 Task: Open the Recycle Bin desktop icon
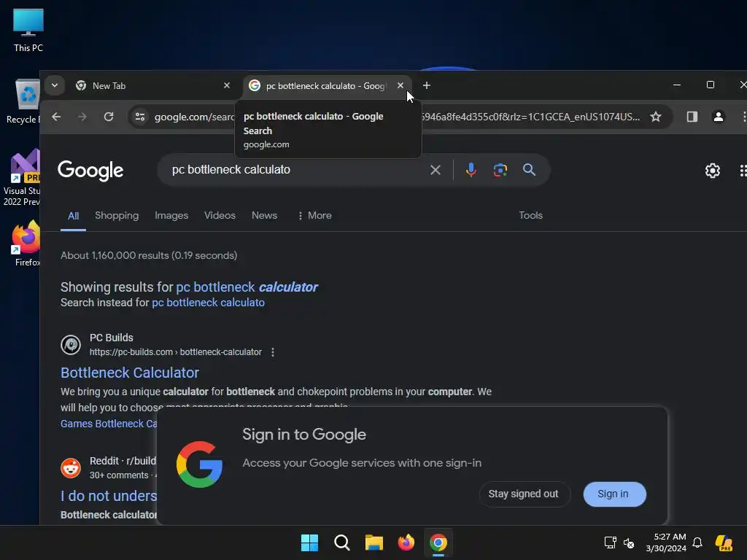pos(23,102)
